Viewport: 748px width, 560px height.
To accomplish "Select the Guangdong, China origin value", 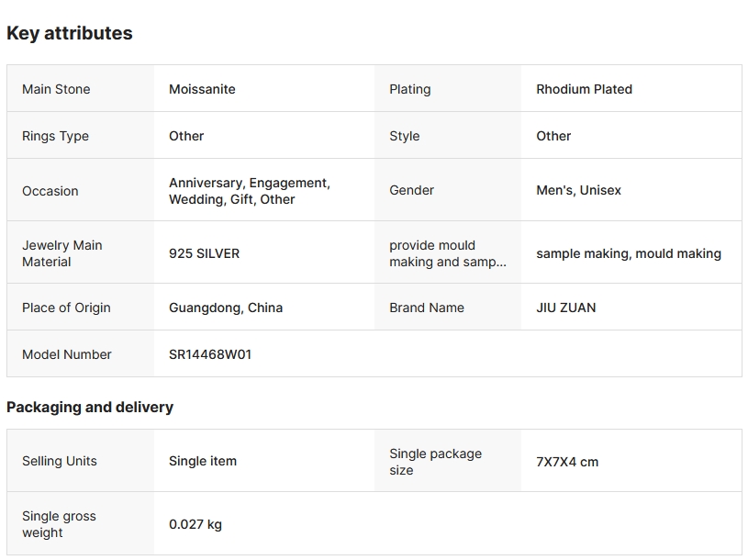I will point(225,308).
